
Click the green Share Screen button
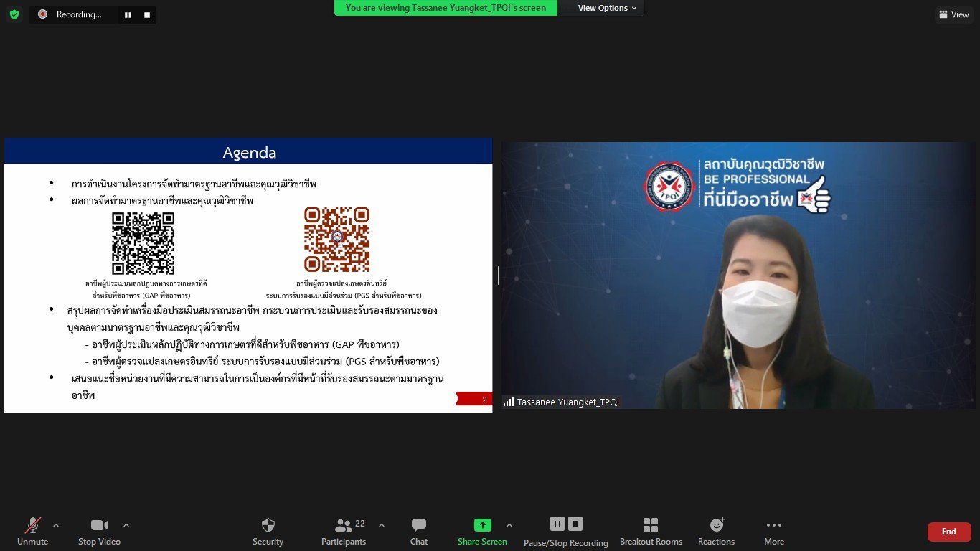[x=483, y=532]
